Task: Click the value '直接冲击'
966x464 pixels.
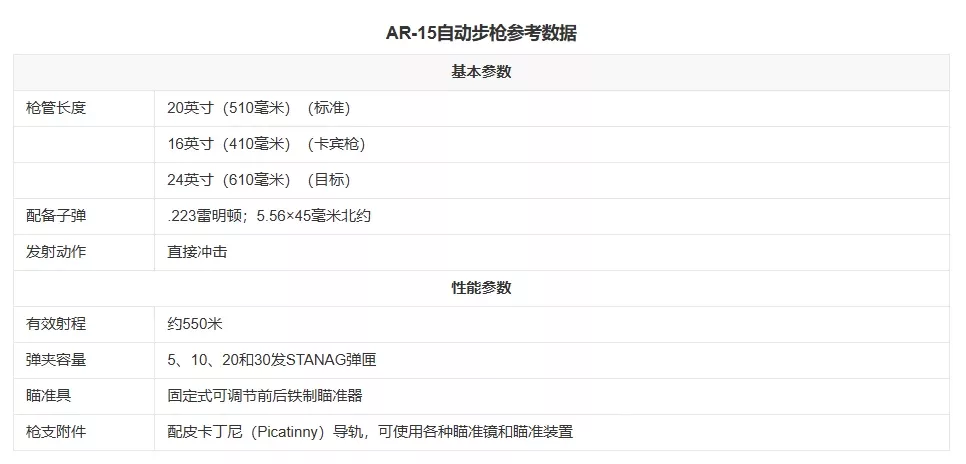Action: pyautogui.click(x=197, y=251)
